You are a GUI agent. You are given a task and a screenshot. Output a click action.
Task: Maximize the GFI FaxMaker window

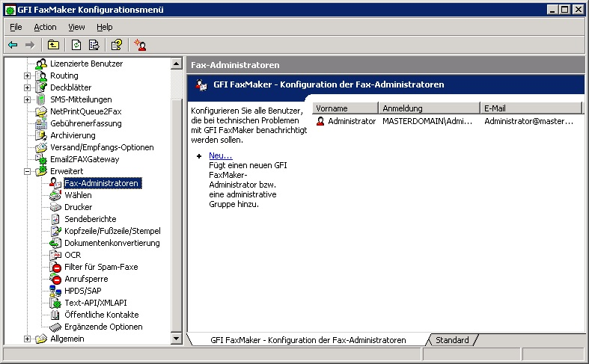(564, 10)
